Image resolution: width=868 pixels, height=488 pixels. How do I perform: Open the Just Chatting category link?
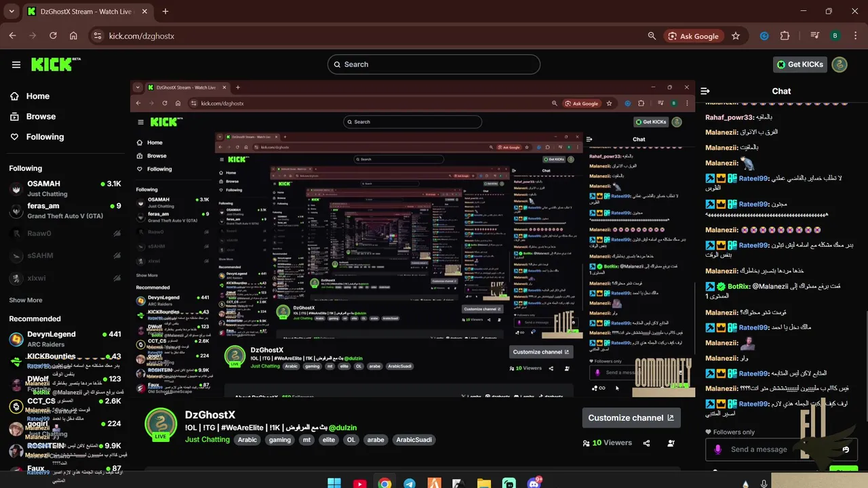[x=208, y=440]
